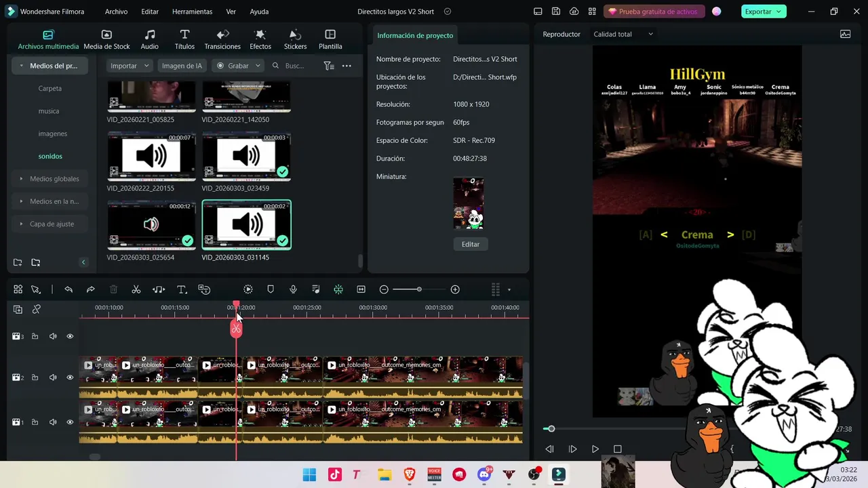Toggle the link unlink icon above tracks

coord(37,309)
